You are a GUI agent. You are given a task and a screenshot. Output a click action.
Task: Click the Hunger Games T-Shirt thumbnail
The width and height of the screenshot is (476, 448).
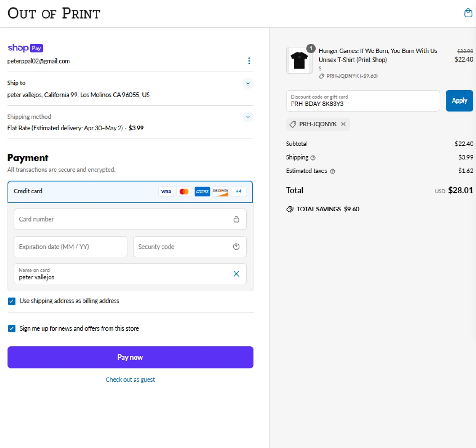coord(299,60)
